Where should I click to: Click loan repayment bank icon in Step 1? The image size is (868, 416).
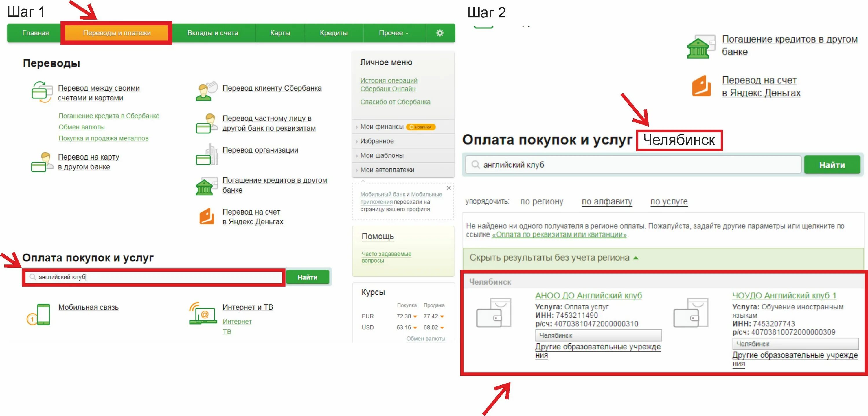(206, 186)
